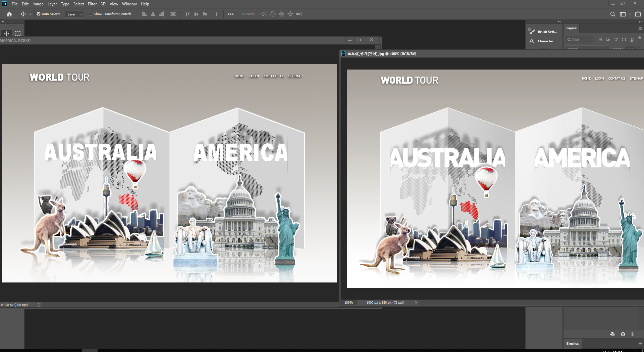Screen dimensions: 644x352
Task: Select the Rectangular Marquee tool
Action: click(18, 34)
